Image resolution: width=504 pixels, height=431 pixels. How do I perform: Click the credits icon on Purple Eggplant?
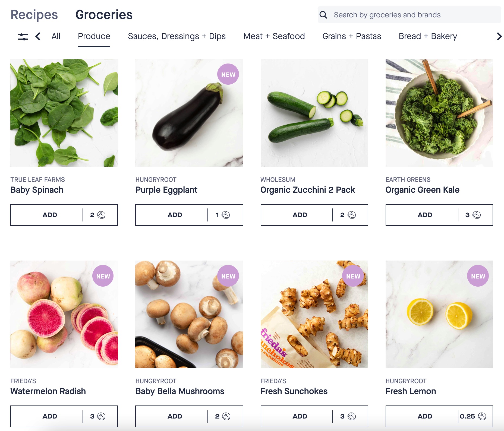tap(226, 215)
